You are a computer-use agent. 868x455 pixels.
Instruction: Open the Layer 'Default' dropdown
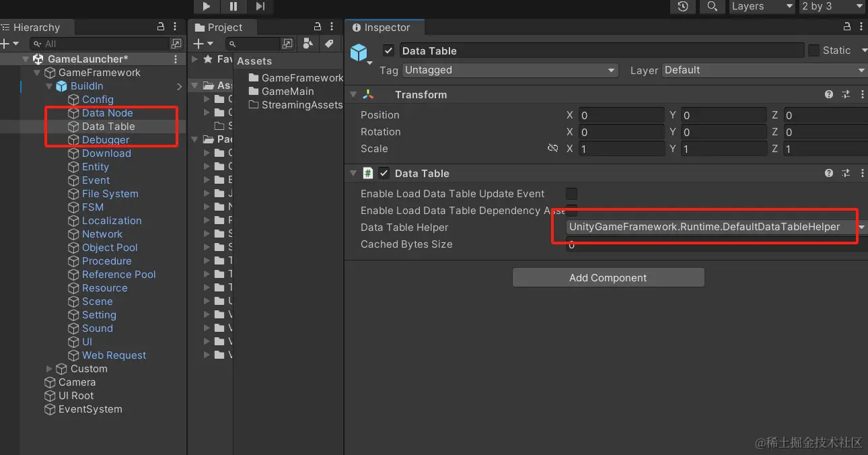pos(765,70)
